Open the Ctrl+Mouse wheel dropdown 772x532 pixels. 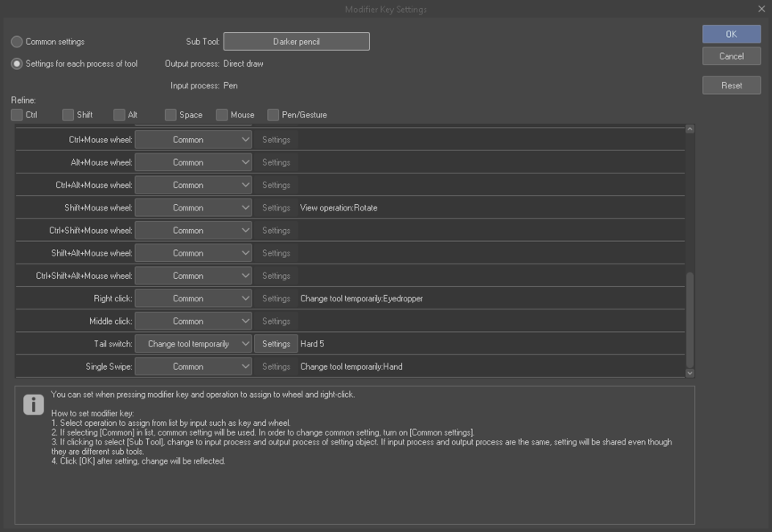(x=193, y=139)
